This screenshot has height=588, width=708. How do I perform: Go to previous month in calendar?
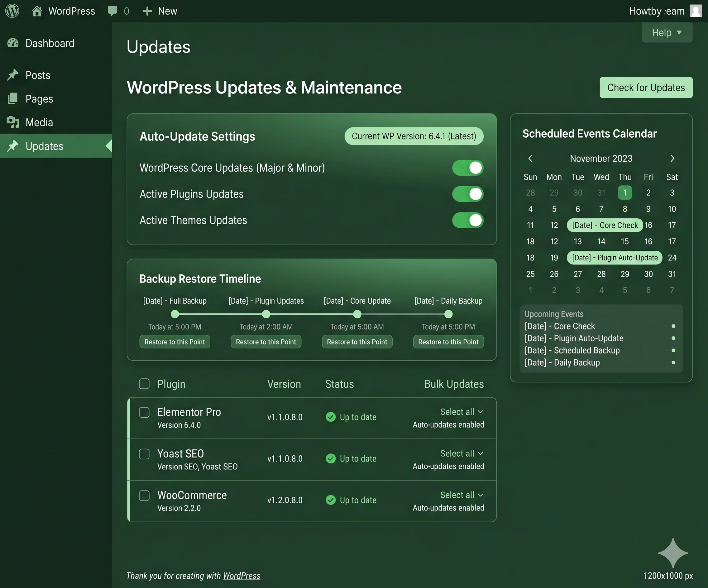click(x=530, y=159)
